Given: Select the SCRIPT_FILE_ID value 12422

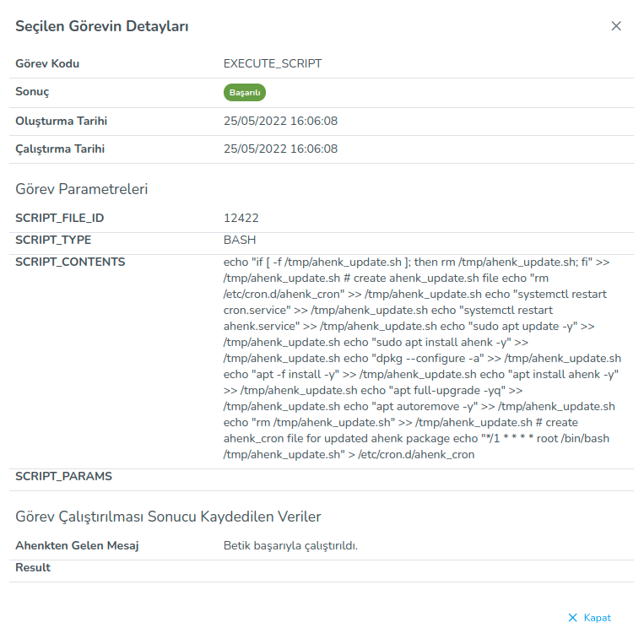Looking at the screenshot, I should [241, 218].
